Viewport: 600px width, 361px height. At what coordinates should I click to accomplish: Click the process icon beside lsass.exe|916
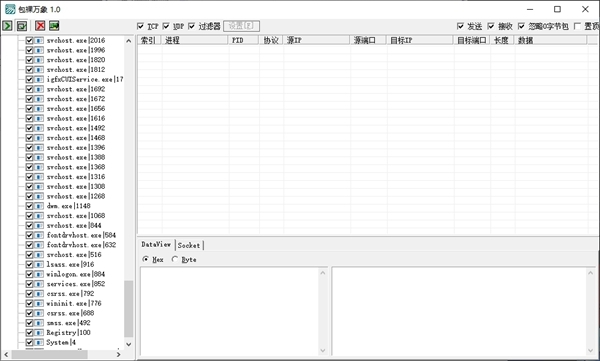coord(39,264)
